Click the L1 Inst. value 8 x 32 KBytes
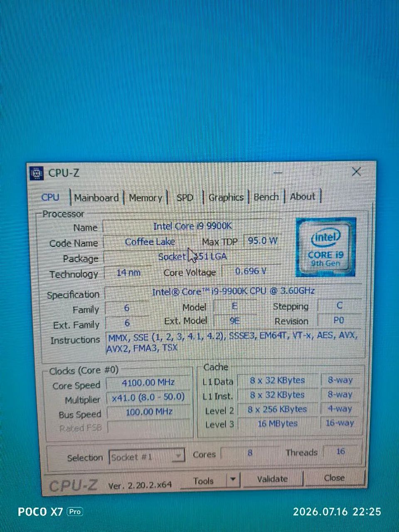Image resolution: width=399 pixels, height=532 pixels. point(277,395)
